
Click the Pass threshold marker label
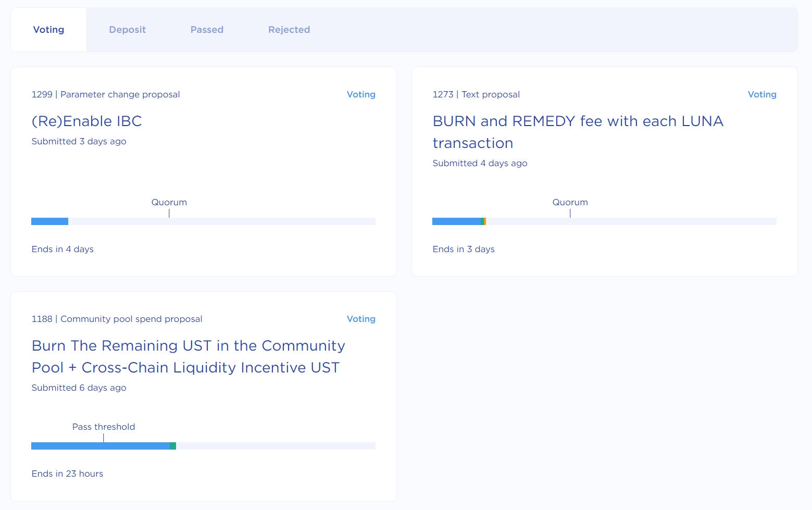pos(104,427)
